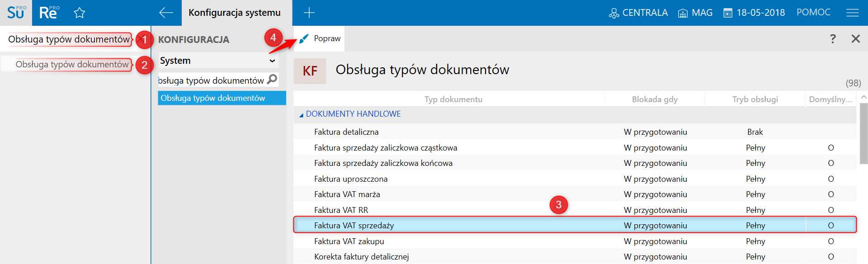Go back with the left arrow icon
The height and width of the screenshot is (264, 868).
point(166,13)
